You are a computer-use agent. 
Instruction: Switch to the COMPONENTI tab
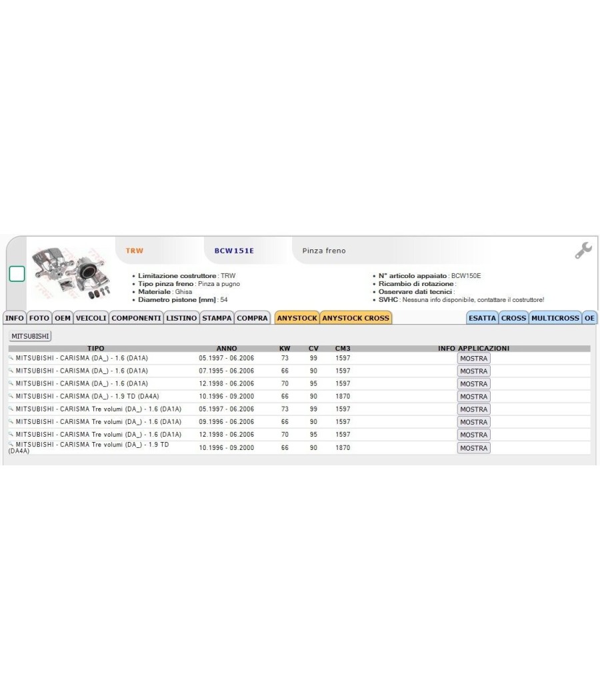(x=136, y=318)
